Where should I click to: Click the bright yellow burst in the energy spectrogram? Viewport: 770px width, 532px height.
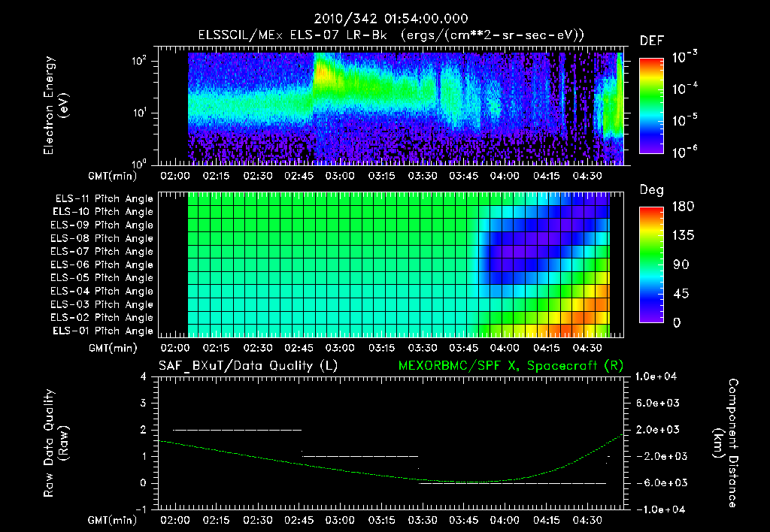323,74
